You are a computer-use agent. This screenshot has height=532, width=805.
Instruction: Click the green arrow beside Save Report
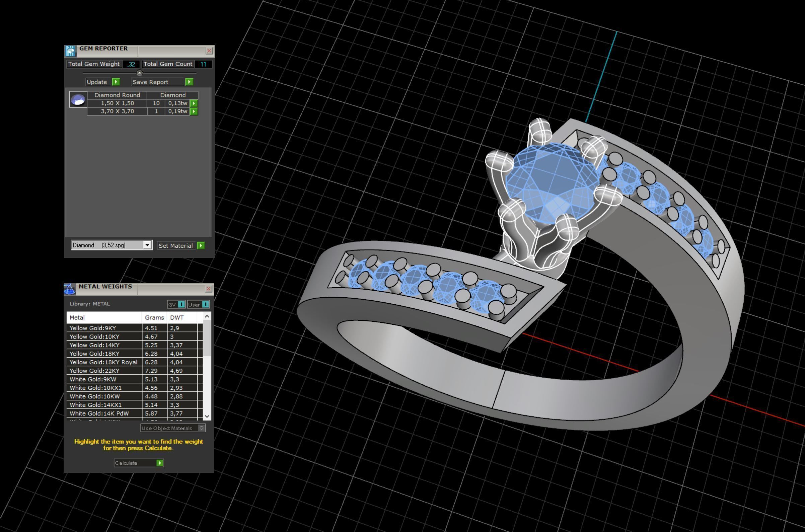click(x=189, y=82)
